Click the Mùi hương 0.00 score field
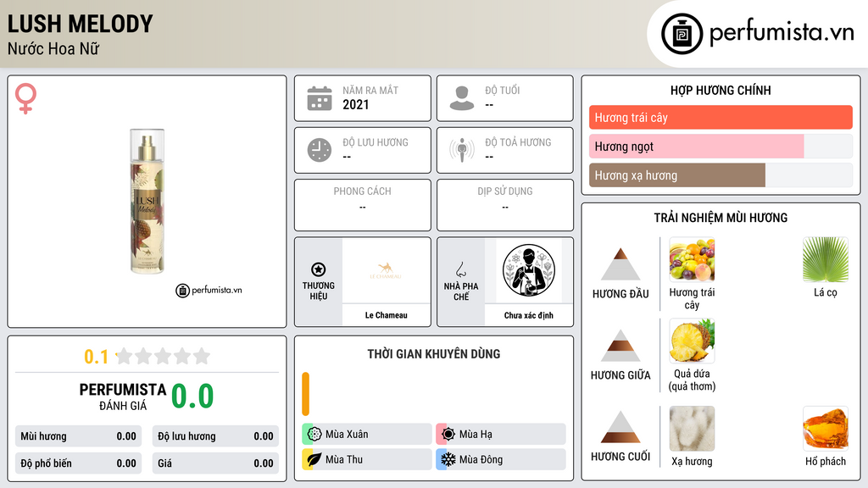The height and width of the screenshot is (488, 868). click(78, 436)
